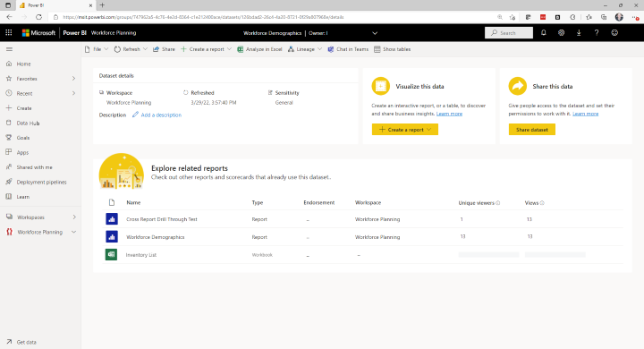Open the Workforce Demographics report name
644x349 pixels.
156,237
